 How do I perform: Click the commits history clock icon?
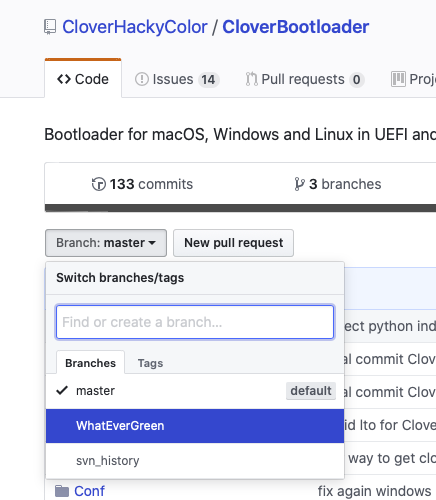click(99, 184)
